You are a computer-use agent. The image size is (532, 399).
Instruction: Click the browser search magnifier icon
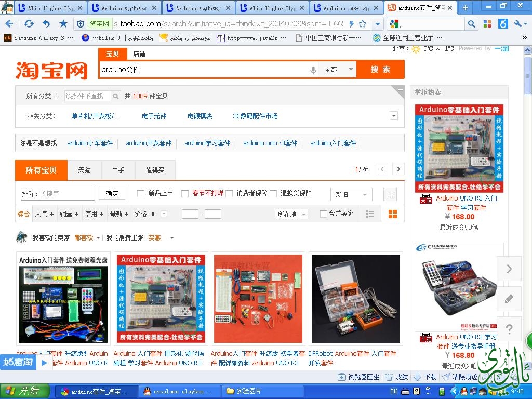(471, 24)
